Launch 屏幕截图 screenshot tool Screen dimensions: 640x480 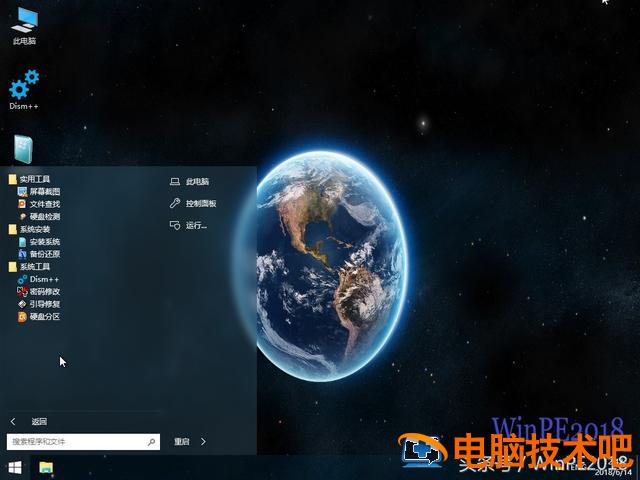39,191
